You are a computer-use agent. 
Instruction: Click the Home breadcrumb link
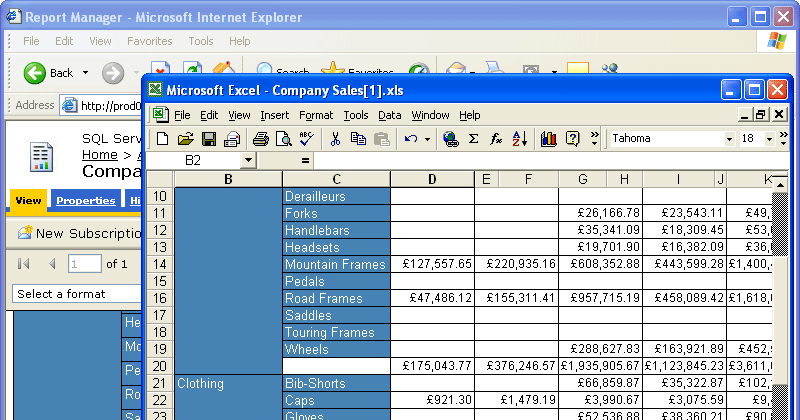tap(99, 155)
